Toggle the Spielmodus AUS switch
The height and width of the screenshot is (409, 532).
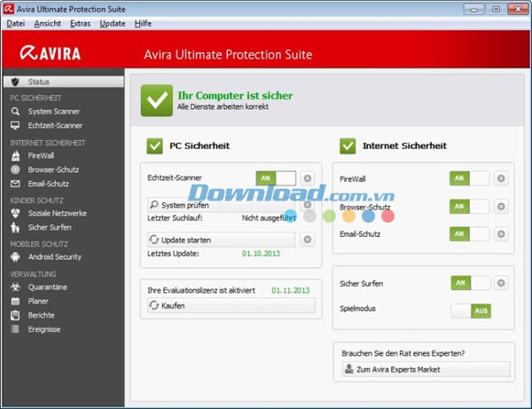pyautogui.click(x=471, y=311)
